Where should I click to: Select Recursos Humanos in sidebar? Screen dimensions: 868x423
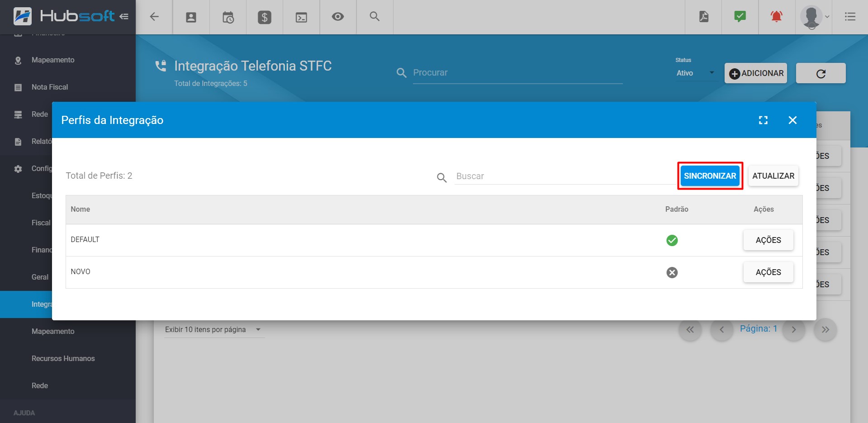(x=63, y=358)
